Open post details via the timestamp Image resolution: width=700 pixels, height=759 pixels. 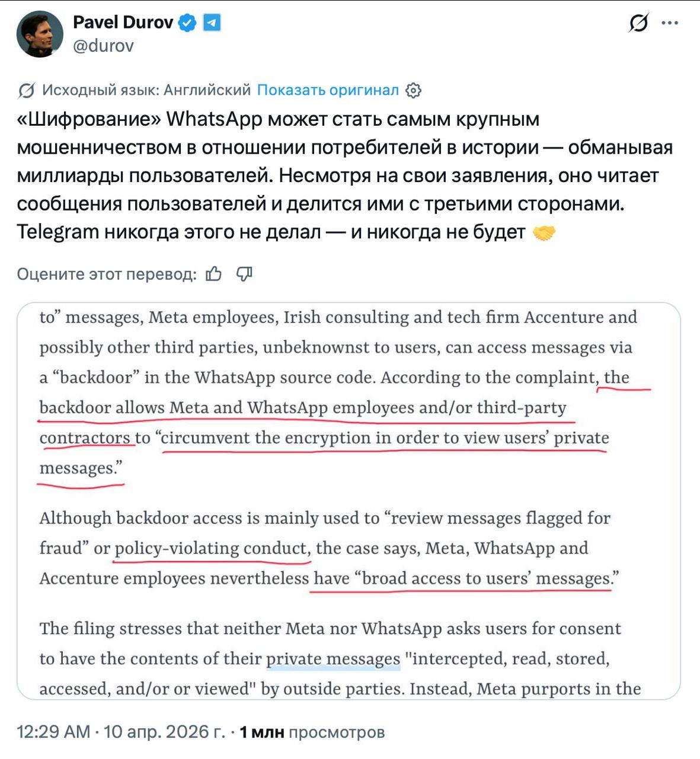[x=119, y=731]
